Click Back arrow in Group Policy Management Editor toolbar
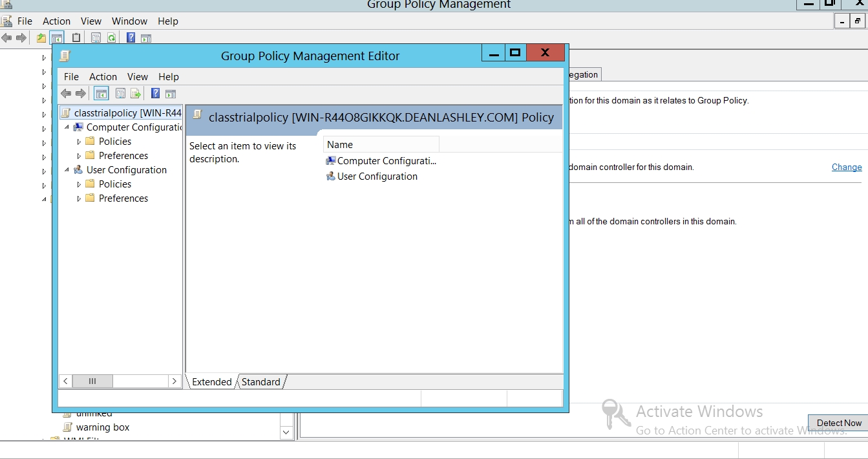The height and width of the screenshot is (459, 868). pos(66,94)
